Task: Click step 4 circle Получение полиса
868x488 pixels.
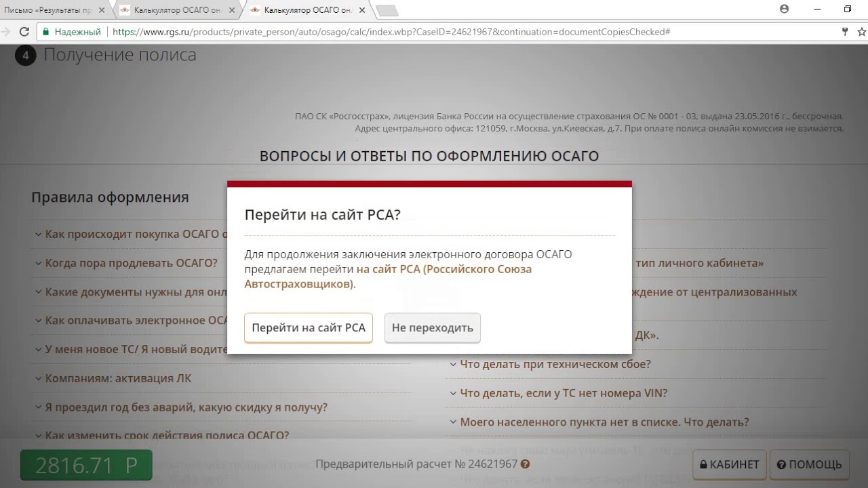Action: 25,56
